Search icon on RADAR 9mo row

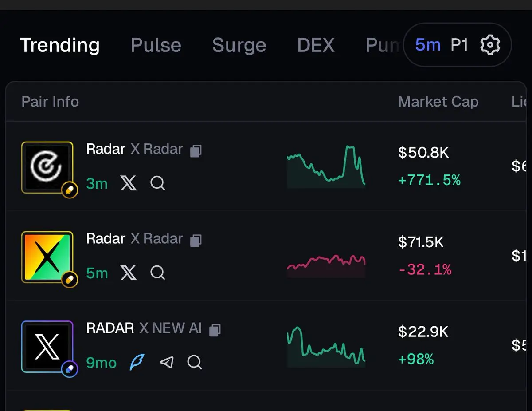194,362
